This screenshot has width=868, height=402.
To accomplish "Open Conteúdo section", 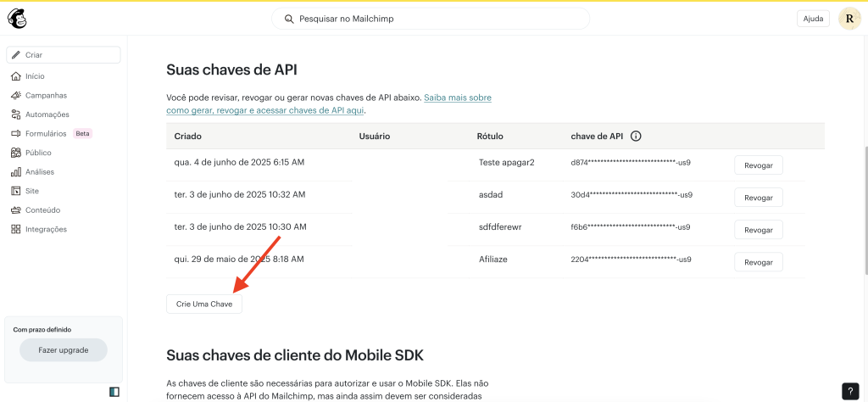I will (x=42, y=209).
